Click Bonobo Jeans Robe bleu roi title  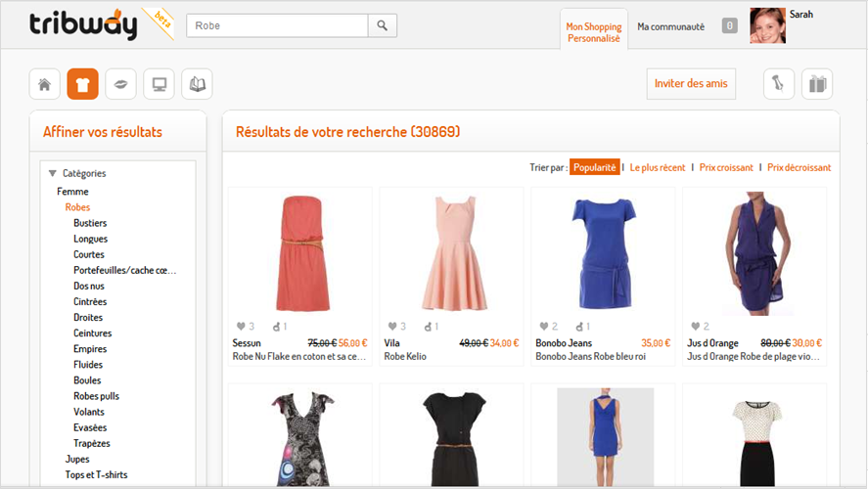(591, 357)
